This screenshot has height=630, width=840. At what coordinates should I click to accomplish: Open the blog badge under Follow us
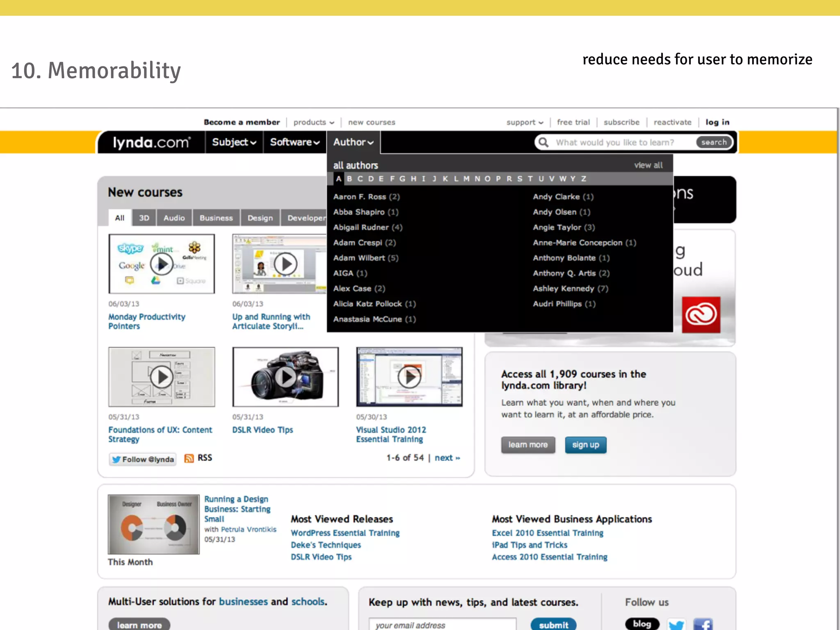[x=642, y=624]
